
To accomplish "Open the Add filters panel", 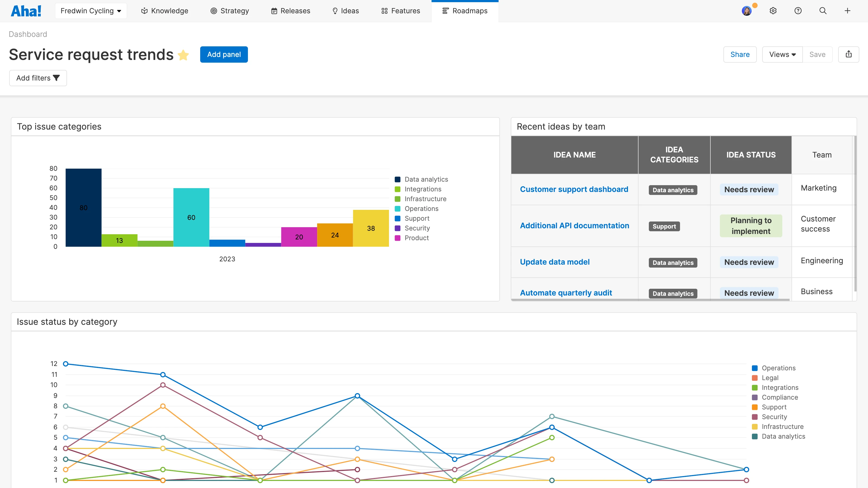I will click(x=38, y=78).
